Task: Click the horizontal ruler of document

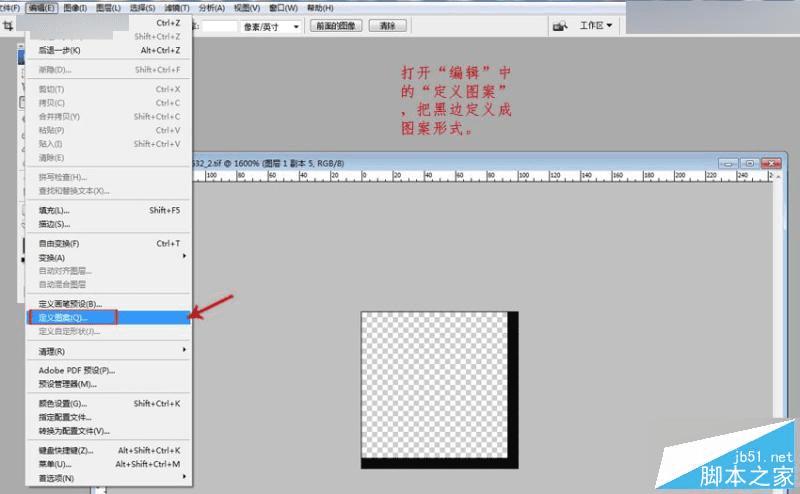Action: coord(483,176)
